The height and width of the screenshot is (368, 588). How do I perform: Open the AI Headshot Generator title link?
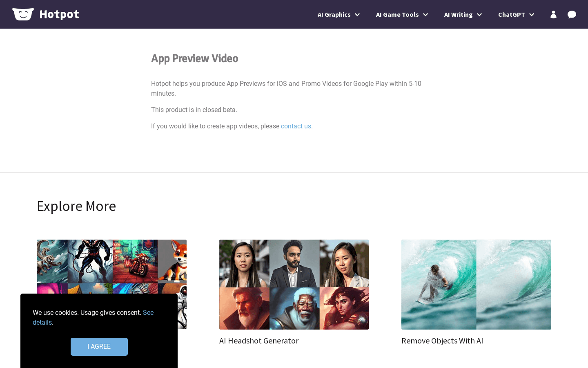[259, 341]
